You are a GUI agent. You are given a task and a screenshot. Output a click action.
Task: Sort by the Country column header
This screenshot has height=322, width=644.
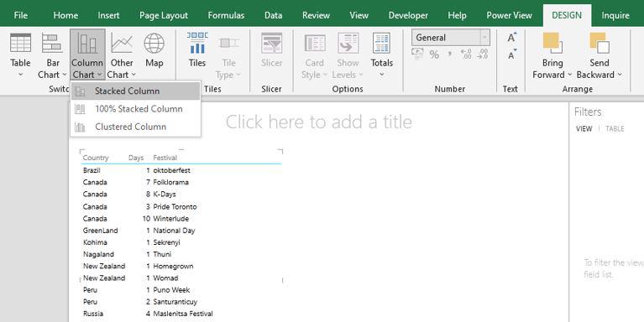[x=96, y=158]
